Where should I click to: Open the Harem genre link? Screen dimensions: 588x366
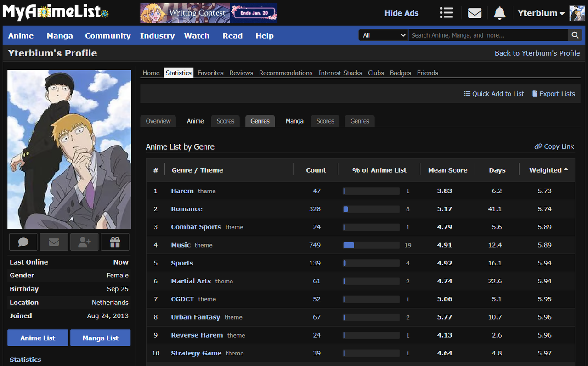pos(182,191)
